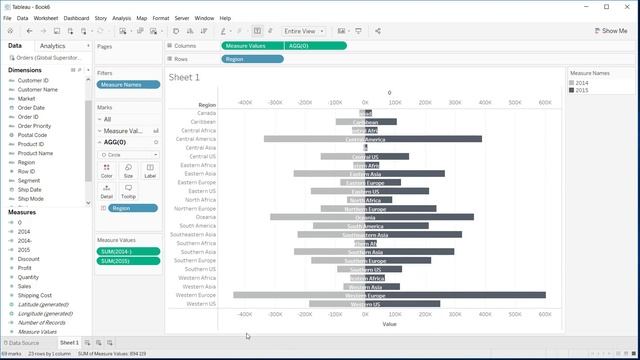Screen dimensions: 640x360
Task: Click the Size button on Marks card
Action: coord(128,171)
